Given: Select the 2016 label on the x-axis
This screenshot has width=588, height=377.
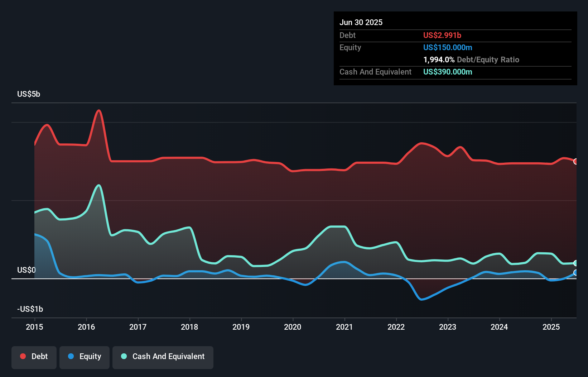Looking at the screenshot, I should pyautogui.click(x=86, y=327).
